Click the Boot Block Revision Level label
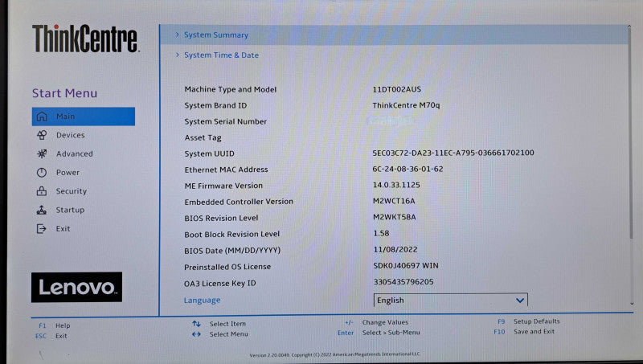This screenshot has width=643, height=364. click(232, 234)
